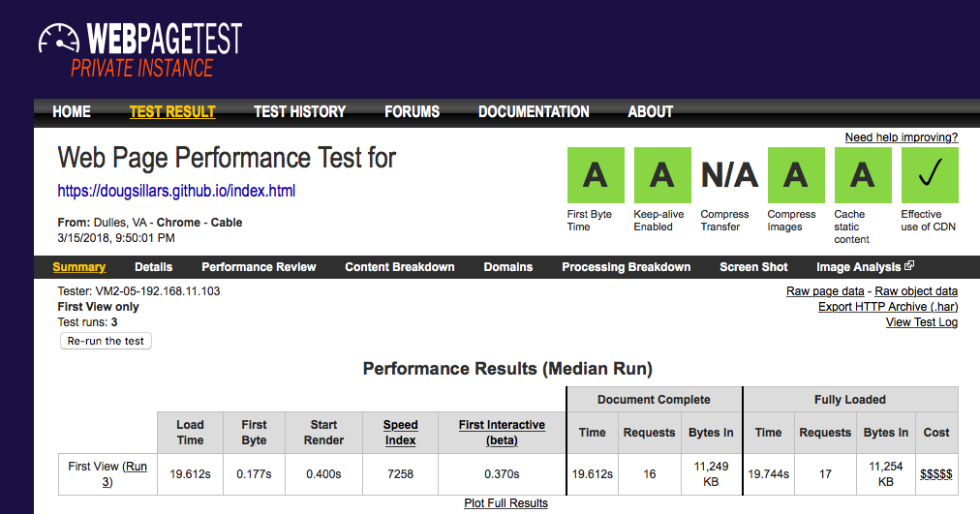Click Need help improving link

901,137
